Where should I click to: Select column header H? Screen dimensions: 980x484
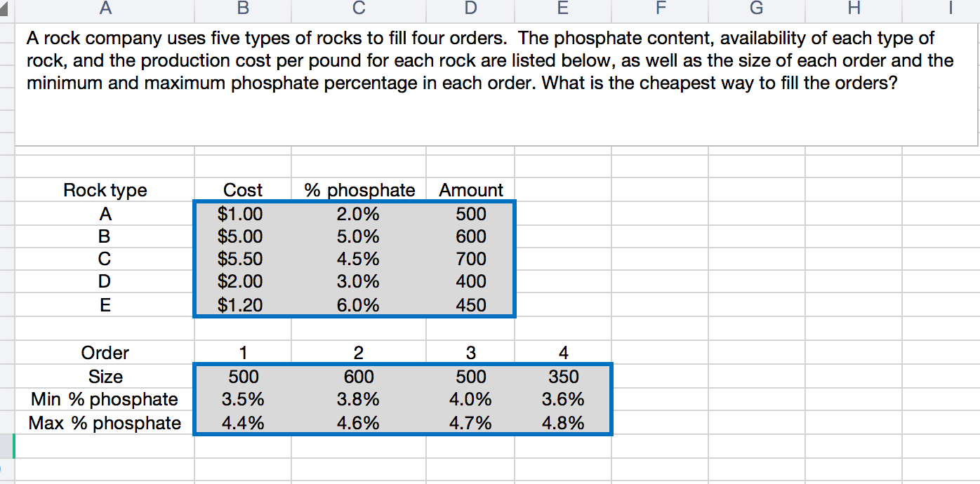pyautogui.click(x=854, y=8)
